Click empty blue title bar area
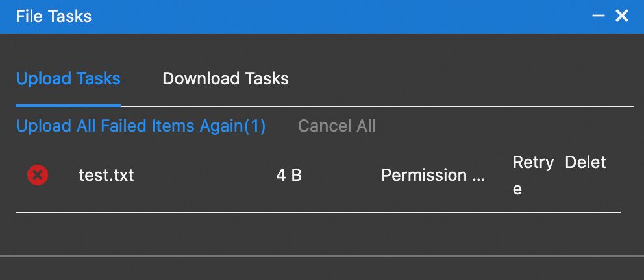Viewport: 644px width, 280px height. click(325, 16)
